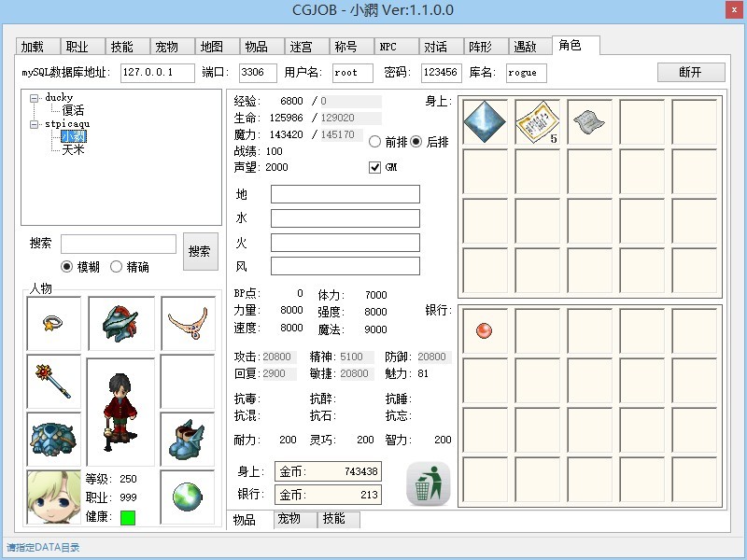Toggle the GM checkbox
The height and width of the screenshot is (560, 747).
click(x=375, y=167)
